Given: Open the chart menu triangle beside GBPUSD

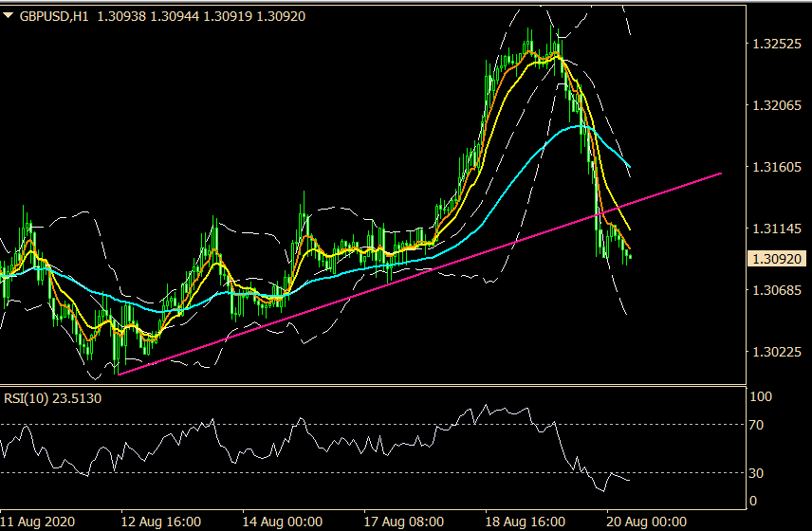Looking at the screenshot, I should (x=8, y=16).
